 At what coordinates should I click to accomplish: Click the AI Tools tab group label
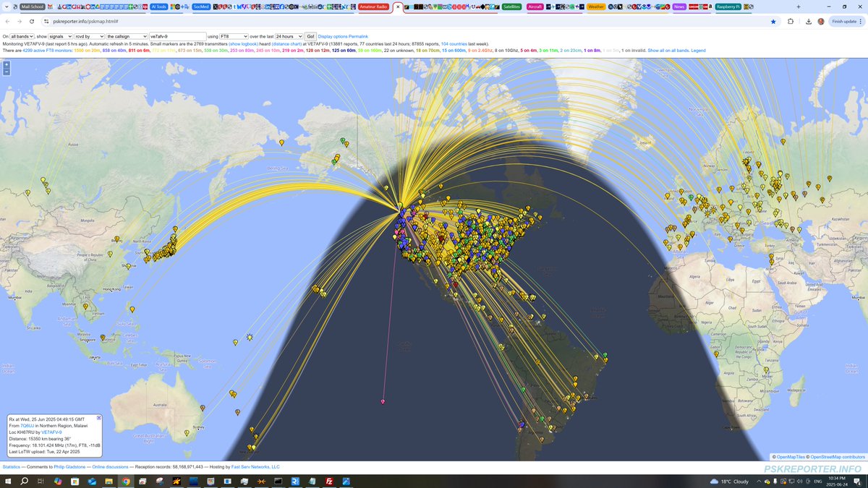(x=158, y=7)
